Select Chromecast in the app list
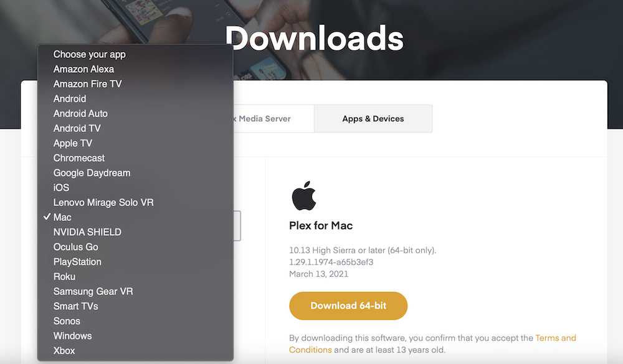Image resolution: width=623 pixels, height=364 pixels. tap(135, 158)
